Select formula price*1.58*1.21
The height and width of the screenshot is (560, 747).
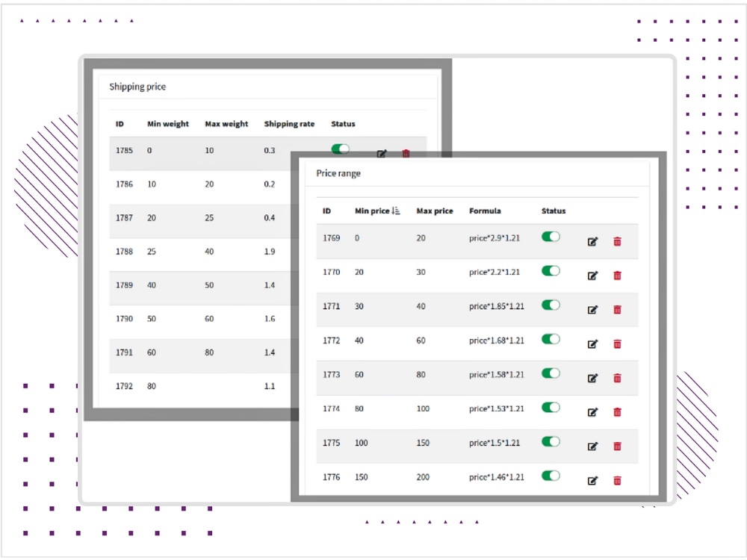click(x=497, y=375)
